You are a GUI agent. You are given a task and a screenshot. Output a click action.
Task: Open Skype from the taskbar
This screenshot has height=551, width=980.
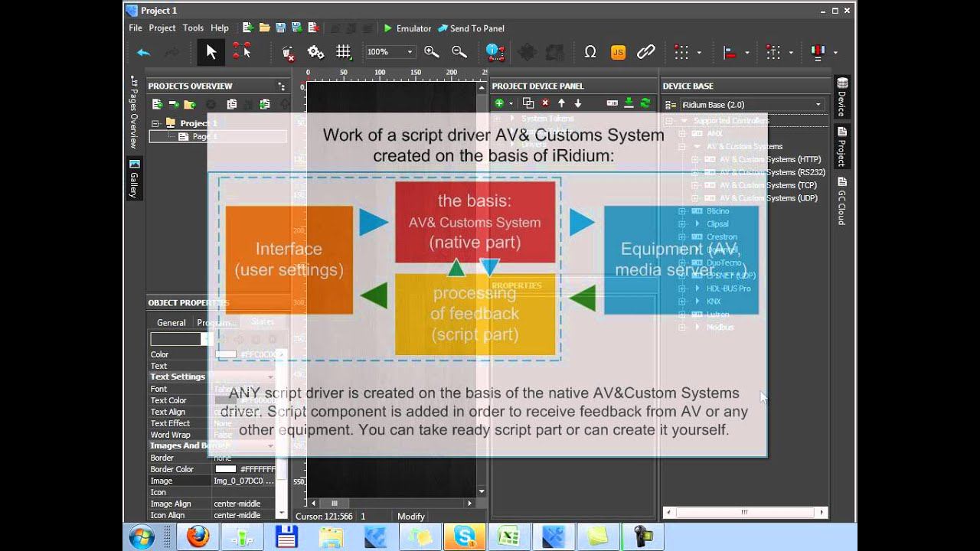[x=465, y=537]
